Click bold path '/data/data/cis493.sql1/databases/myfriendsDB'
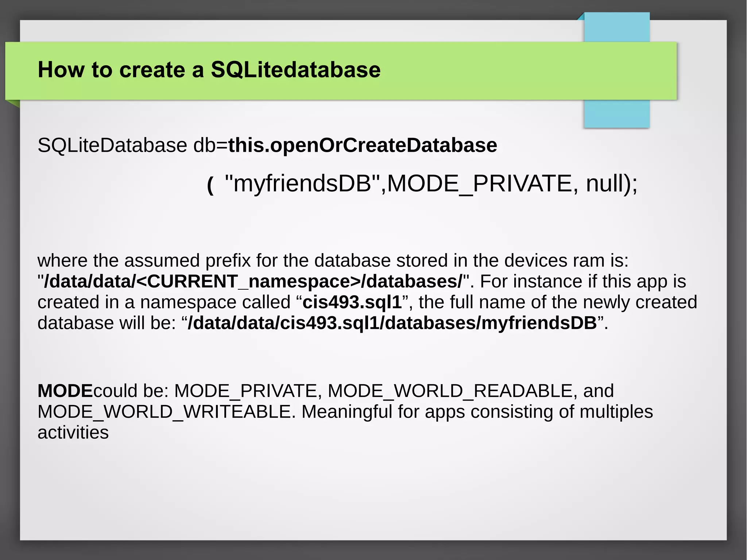 [x=392, y=323]
